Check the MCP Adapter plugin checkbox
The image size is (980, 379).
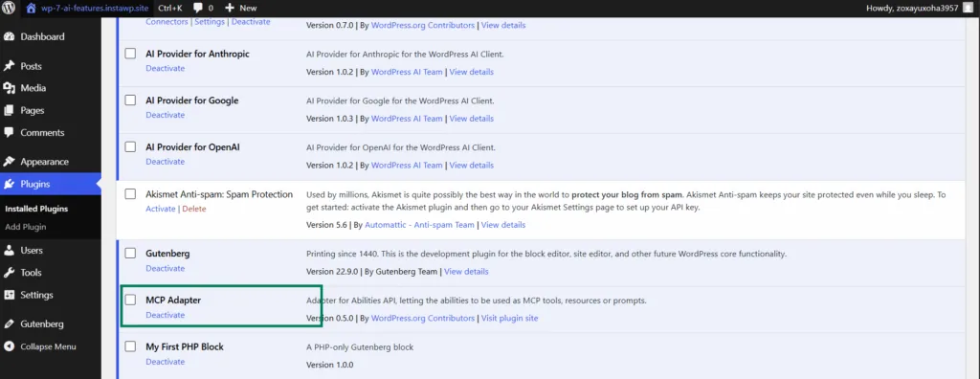(x=130, y=301)
